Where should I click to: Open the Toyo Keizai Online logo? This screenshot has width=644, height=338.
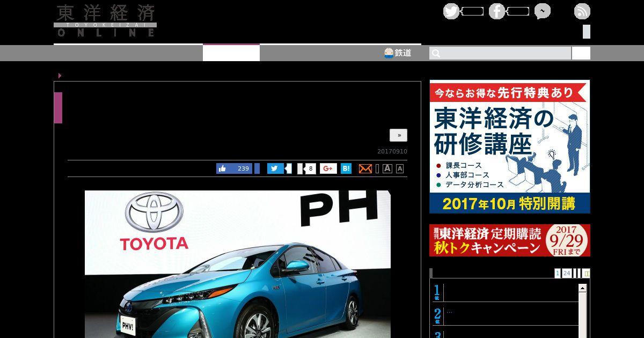pos(105,21)
